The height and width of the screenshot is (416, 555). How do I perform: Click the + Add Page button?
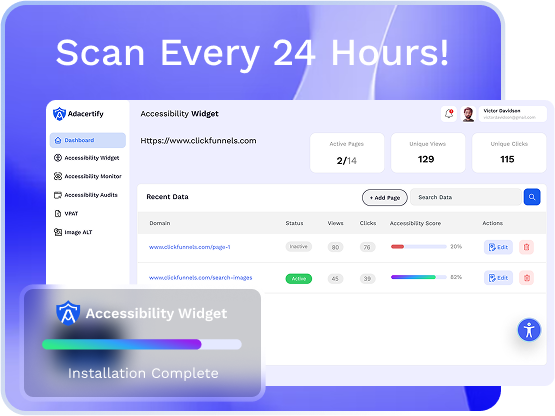[385, 198]
